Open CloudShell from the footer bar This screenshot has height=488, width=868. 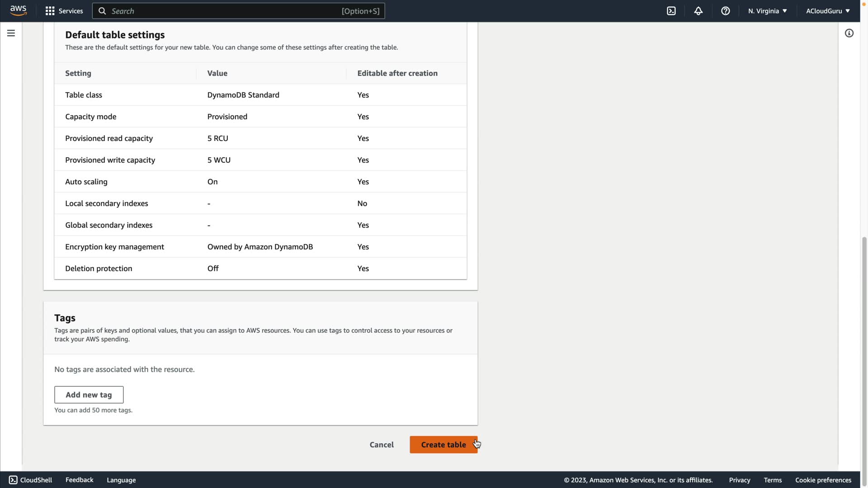[x=30, y=480]
